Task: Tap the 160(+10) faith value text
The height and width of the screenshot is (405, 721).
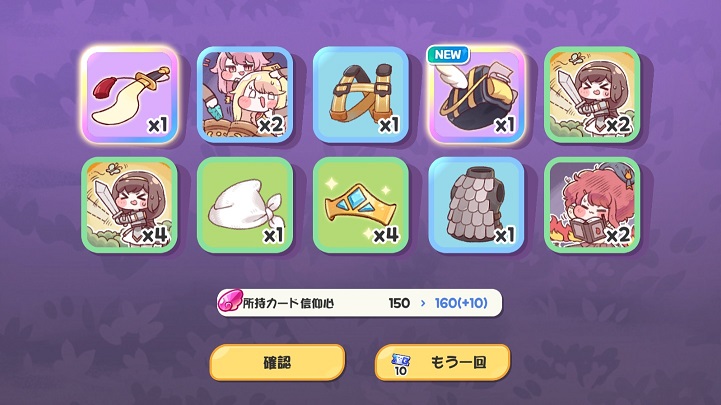Action: pyautogui.click(x=461, y=303)
